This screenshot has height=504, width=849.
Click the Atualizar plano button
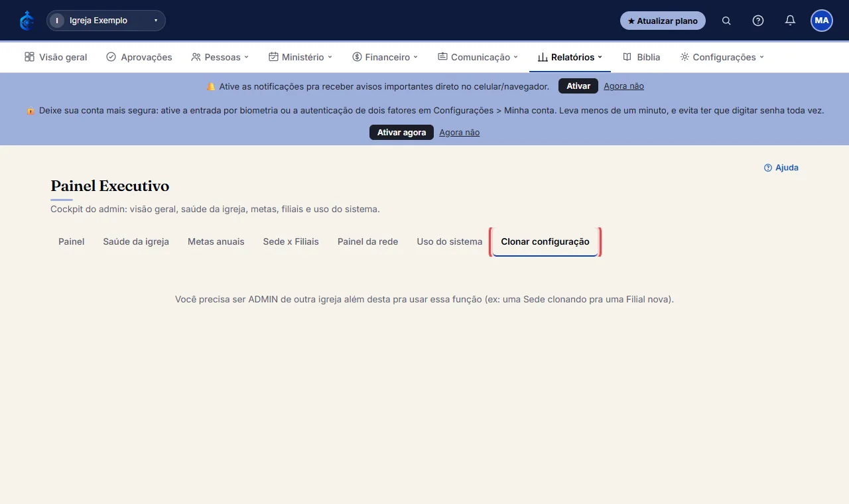tap(663, 21)
